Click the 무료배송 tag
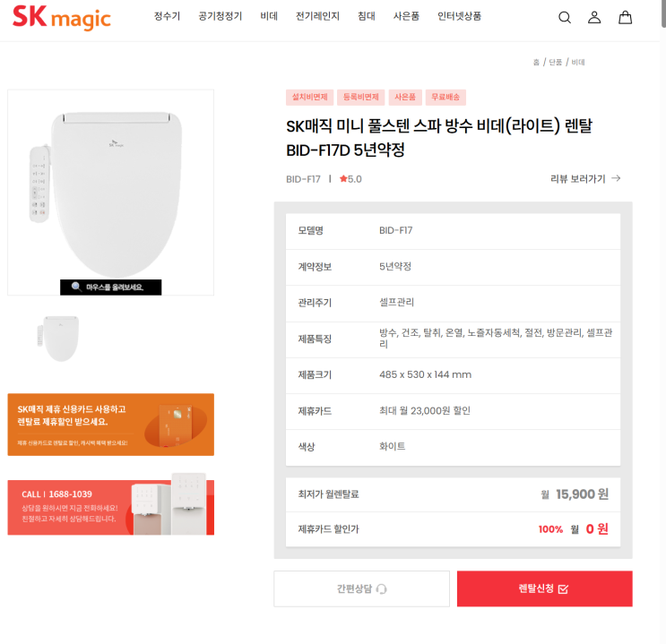This screenshot has height=644, width=666. pos(445,98)
